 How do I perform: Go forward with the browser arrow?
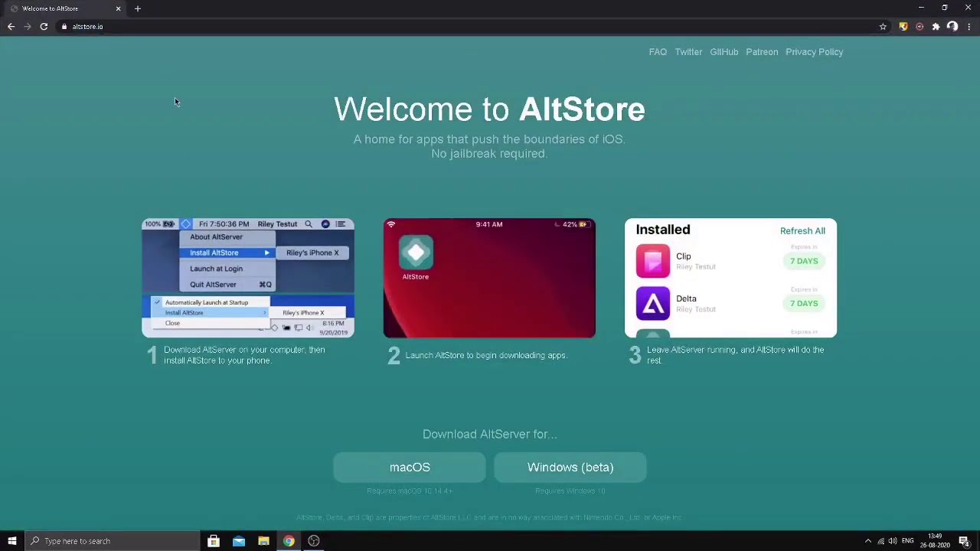pyautogui.click(x=27, y=27)
